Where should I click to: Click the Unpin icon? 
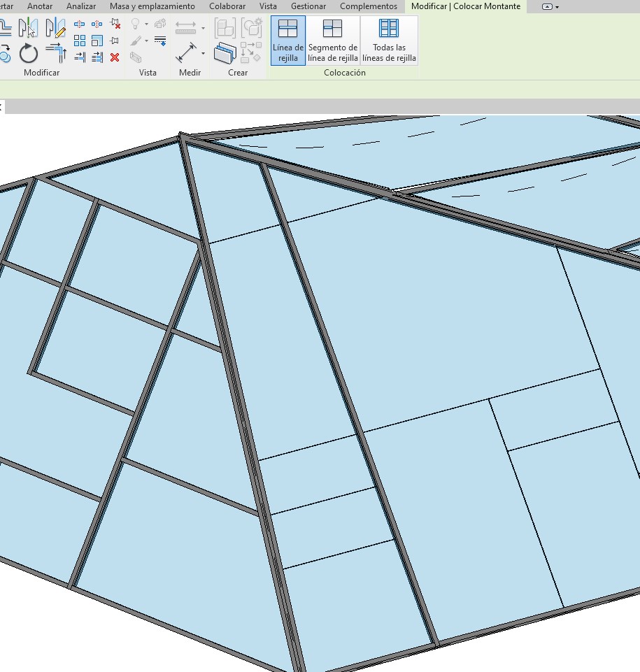(x=115, y=24)
